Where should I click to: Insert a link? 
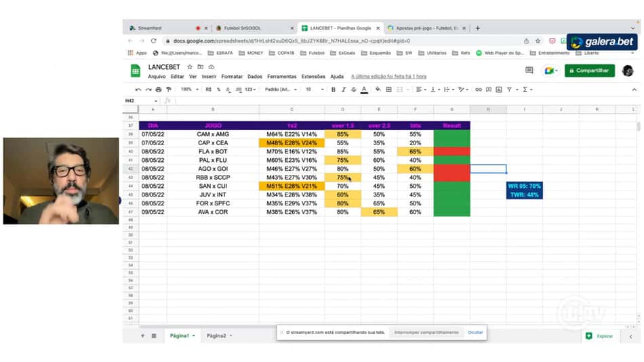pyautogui.click(x=479, y=89)
